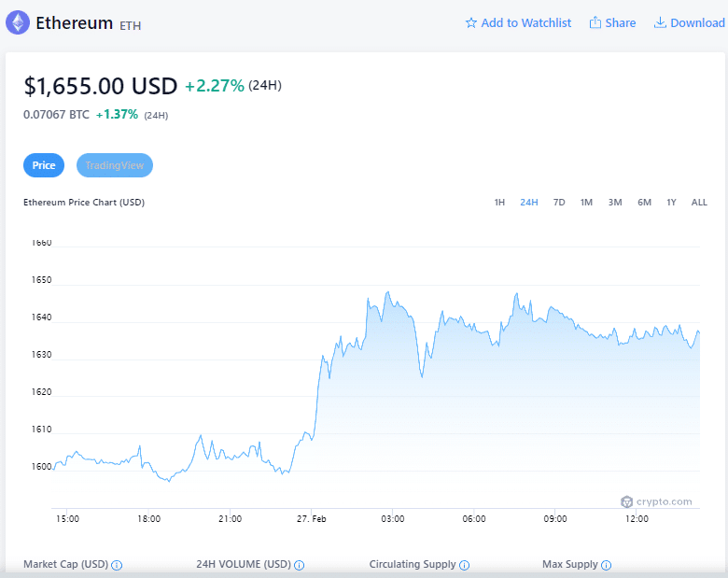Click the Share upload icon

[x=595, y=22]
